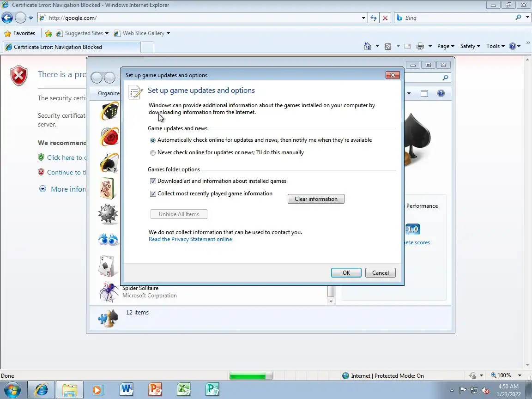Open the recent pages dropdown arrow
Viewport: 532px width, 399px height.
point(30,18)
